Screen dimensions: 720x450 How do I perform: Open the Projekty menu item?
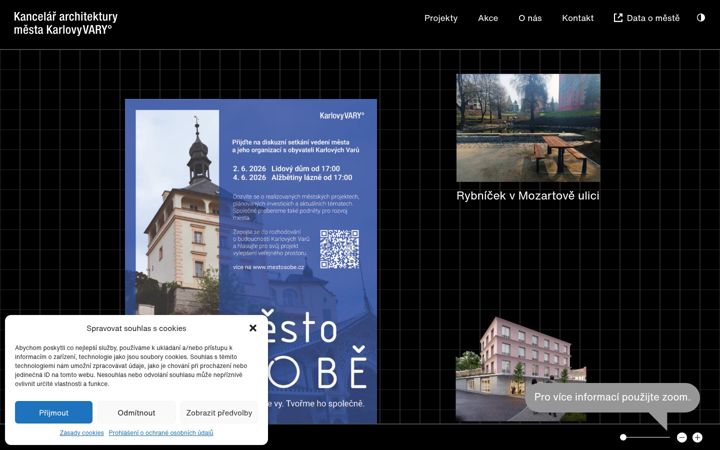click(x=441, y=18)
